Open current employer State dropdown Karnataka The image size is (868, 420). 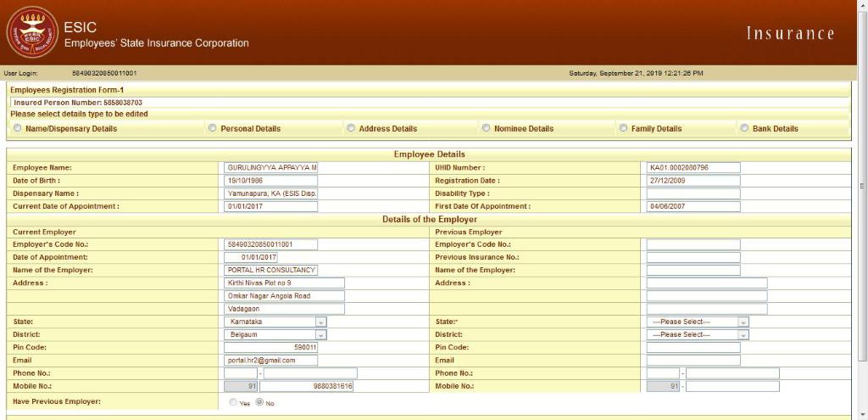275,322
